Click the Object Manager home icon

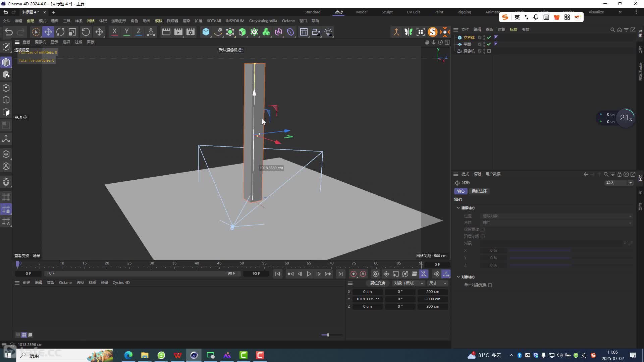(619, 30)
